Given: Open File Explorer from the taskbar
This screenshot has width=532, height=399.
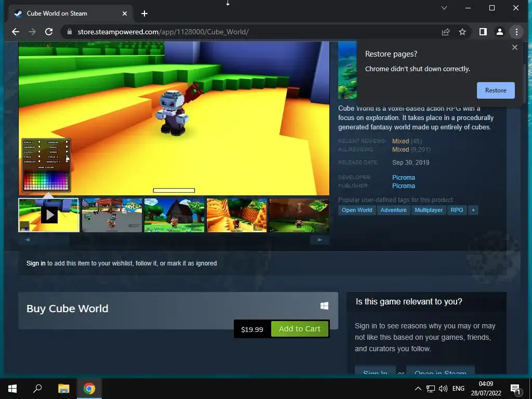Looking at the screenshot, I should 63,389.
